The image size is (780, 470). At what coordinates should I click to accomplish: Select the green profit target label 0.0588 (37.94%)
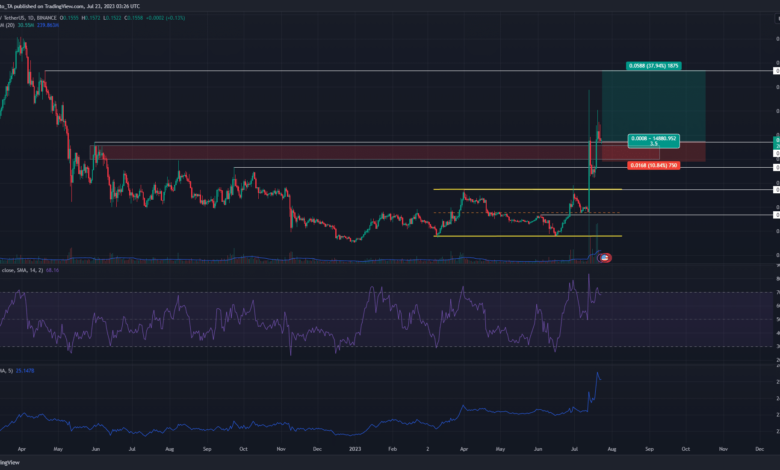point(655,66)
